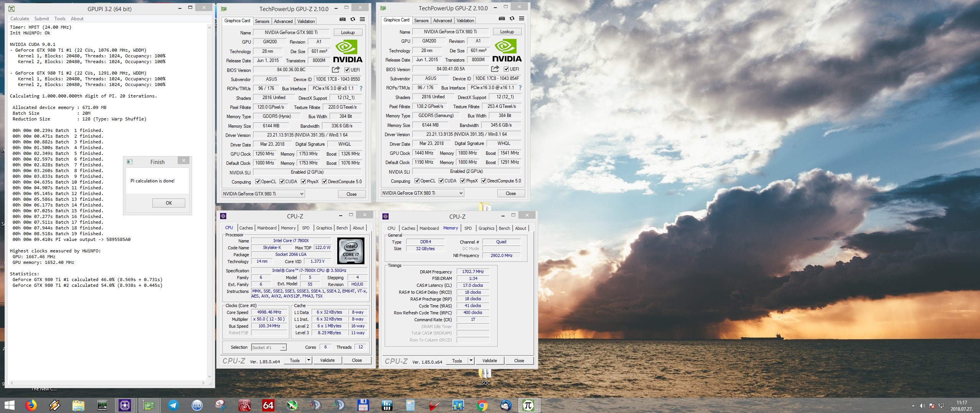Open Tools menu in GPUPI
This screenshot has height=413, width=980.
click(60, 18)
